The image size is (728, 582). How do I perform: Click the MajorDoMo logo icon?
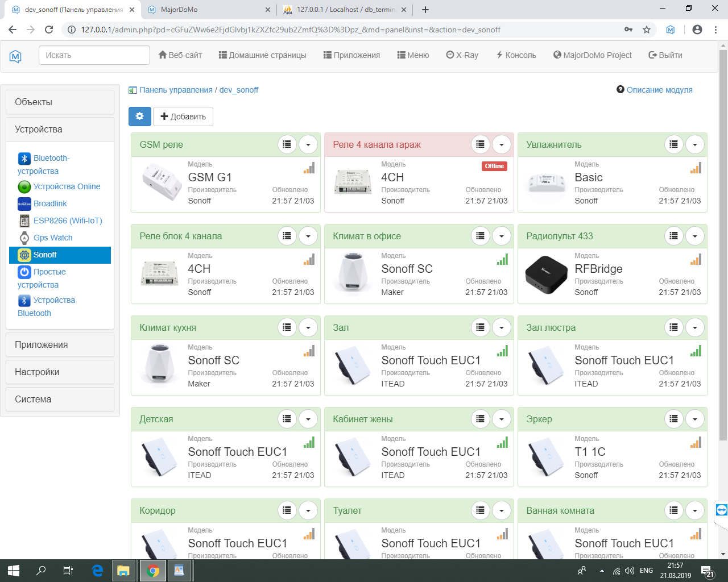(15, 56)
